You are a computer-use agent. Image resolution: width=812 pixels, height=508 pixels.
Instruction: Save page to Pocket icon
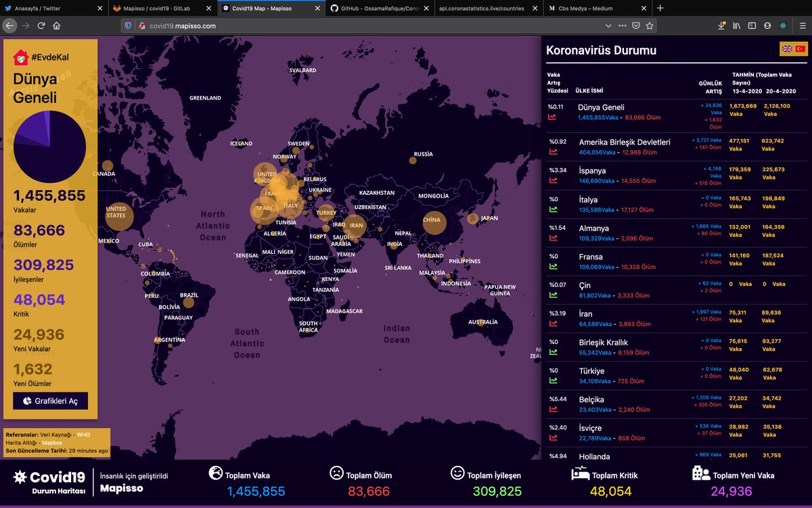tap(636, 26)
